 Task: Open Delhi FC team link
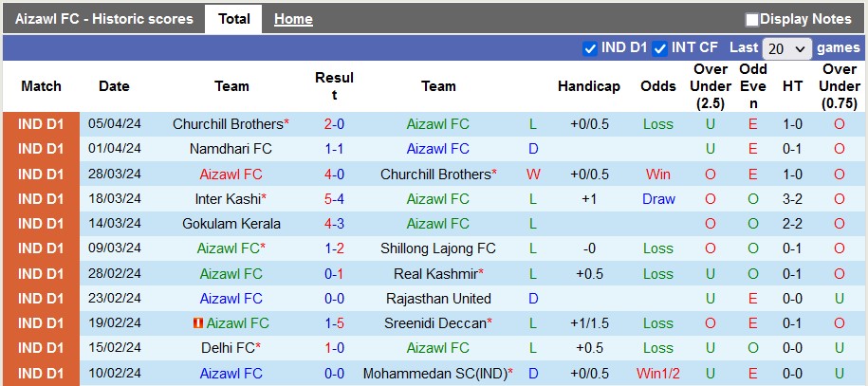point(228,348)
